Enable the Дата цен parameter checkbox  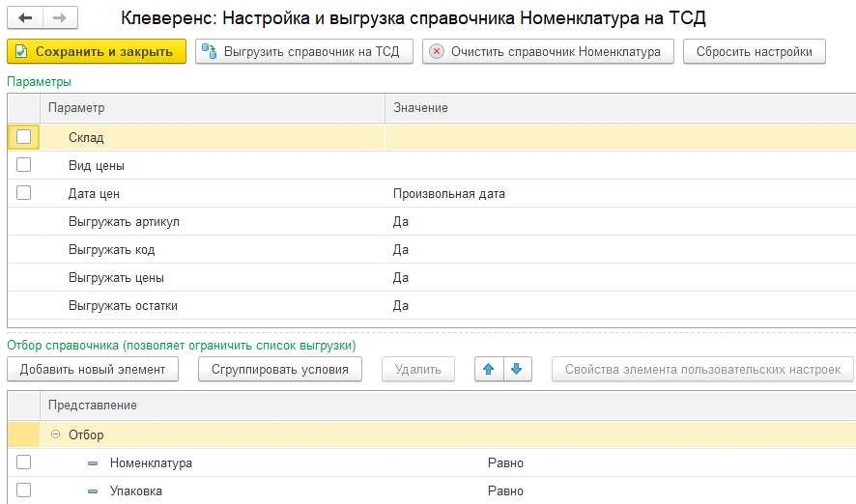point(23,193)
